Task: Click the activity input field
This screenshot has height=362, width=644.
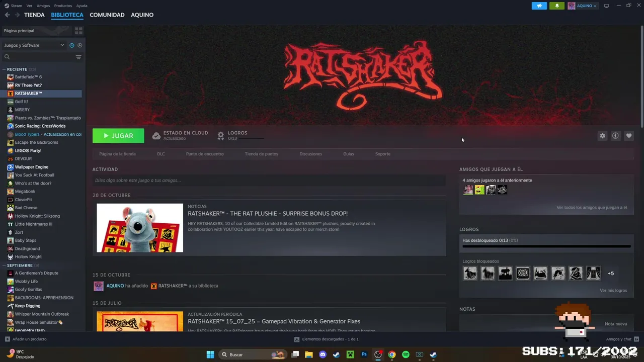Action: click(269, 180)
